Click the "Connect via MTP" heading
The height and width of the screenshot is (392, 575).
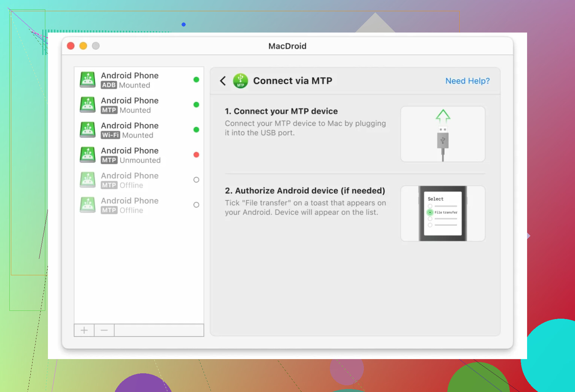(x=293, y=81)
